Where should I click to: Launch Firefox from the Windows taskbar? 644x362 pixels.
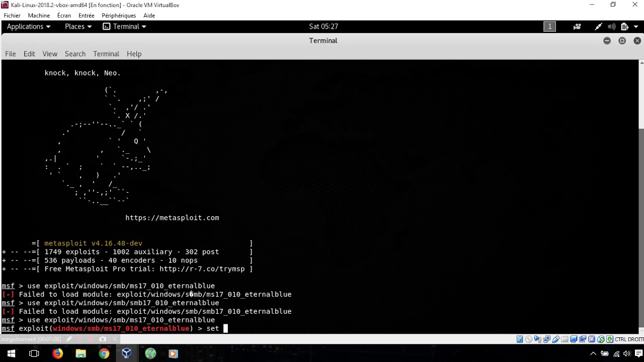[57, 353]
